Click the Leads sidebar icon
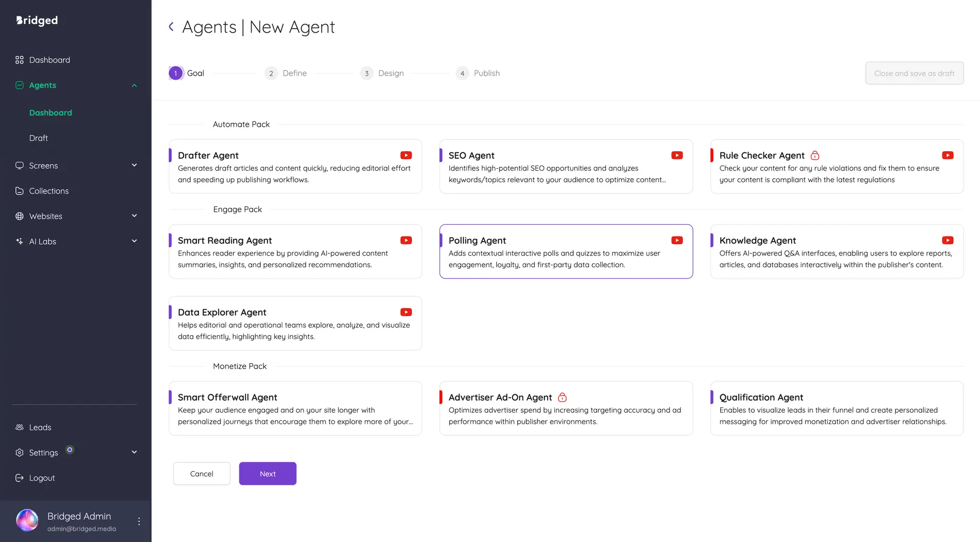 (x=19, y=427)
